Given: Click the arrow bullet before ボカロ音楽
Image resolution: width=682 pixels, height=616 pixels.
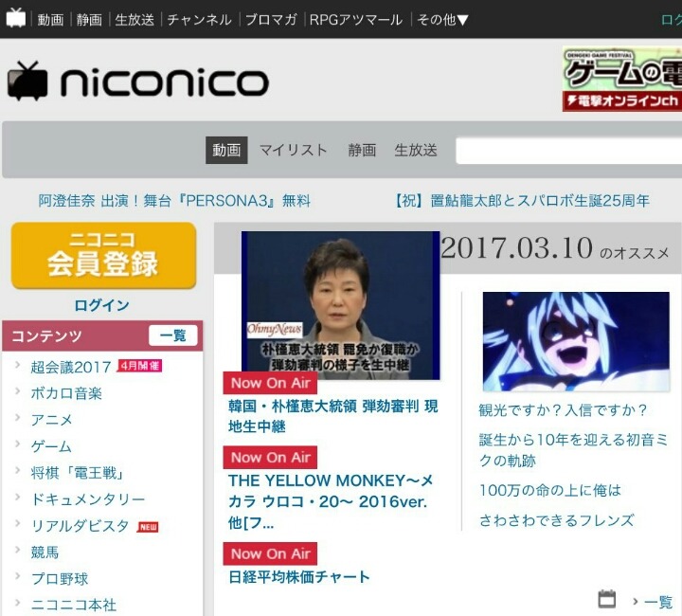Looking at the screenshot, I should pos(18,391).
